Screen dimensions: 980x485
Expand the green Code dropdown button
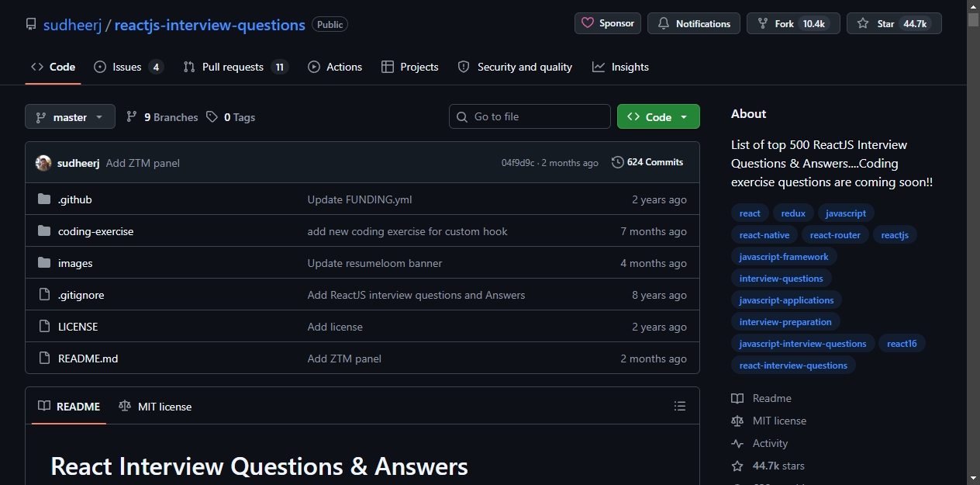(658, 116)
